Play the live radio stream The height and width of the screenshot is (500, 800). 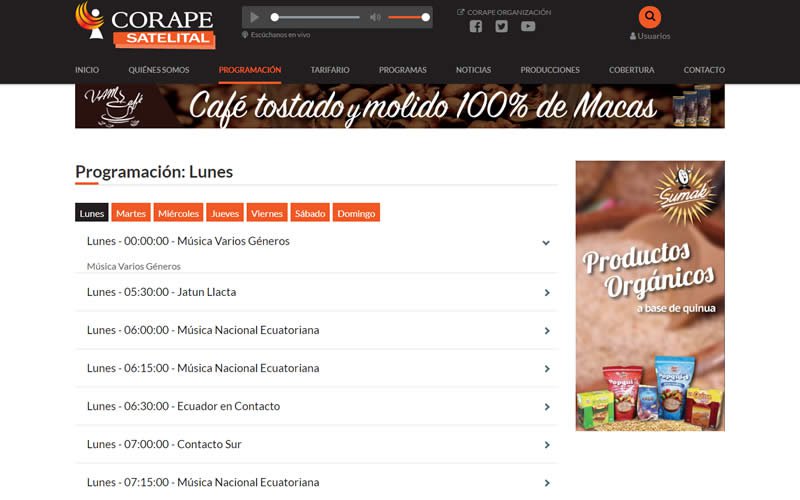point(254,18)
